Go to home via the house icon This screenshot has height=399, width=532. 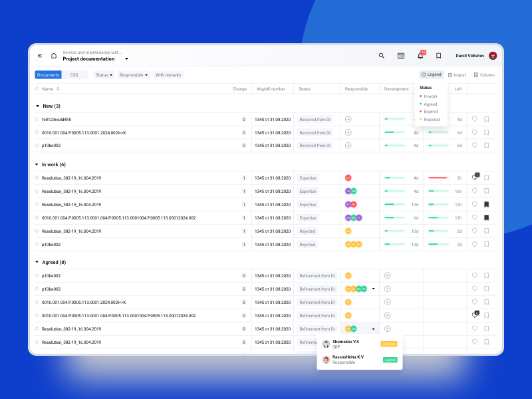click(x=54, y=56)
